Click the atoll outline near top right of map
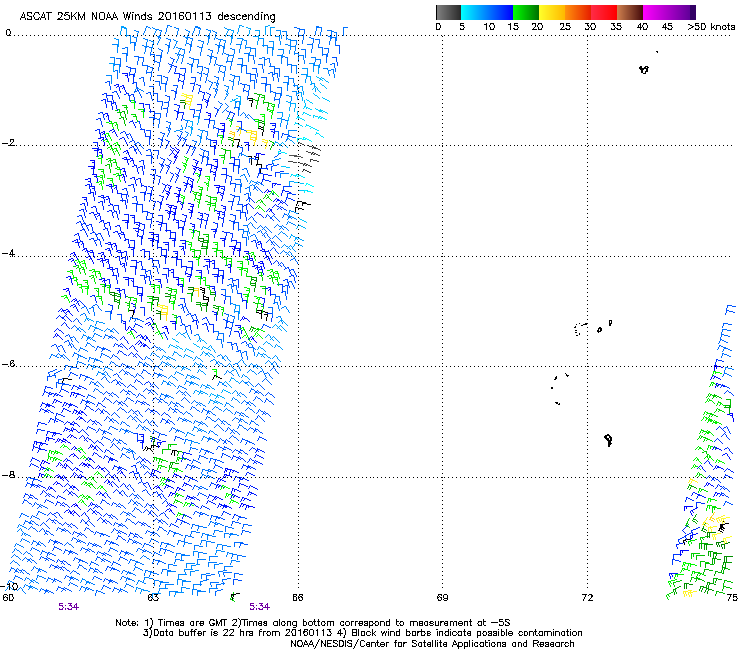Image resolution: width=740 pixels, height=650 pixels. point(644,70)
